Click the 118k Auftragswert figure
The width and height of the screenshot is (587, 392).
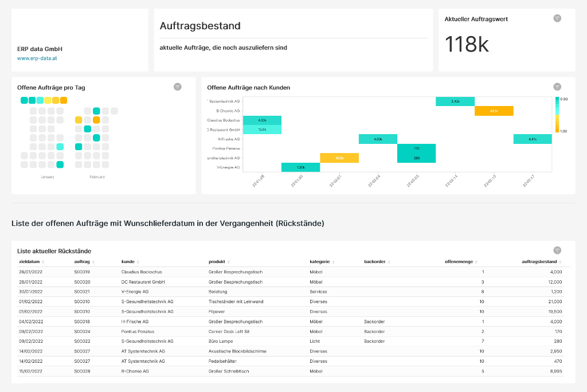[465, 45]
